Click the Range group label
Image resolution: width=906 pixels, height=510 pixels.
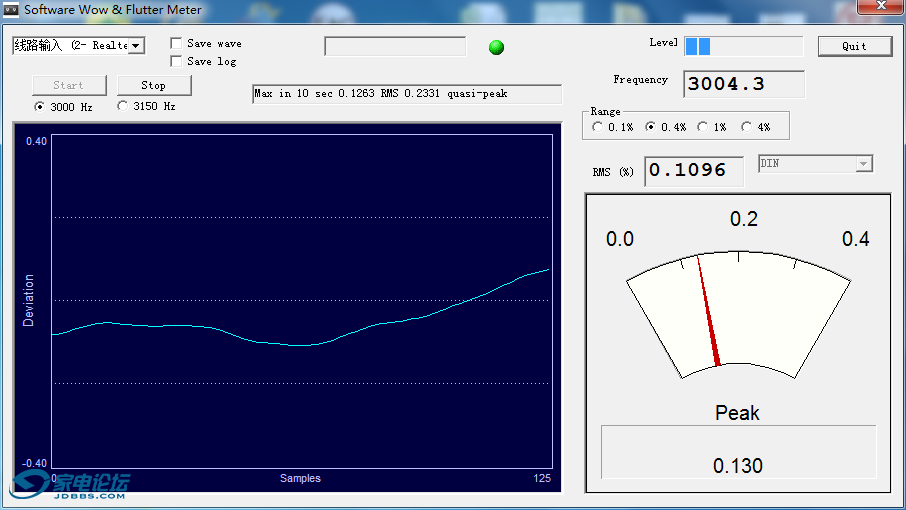[605, 111]
